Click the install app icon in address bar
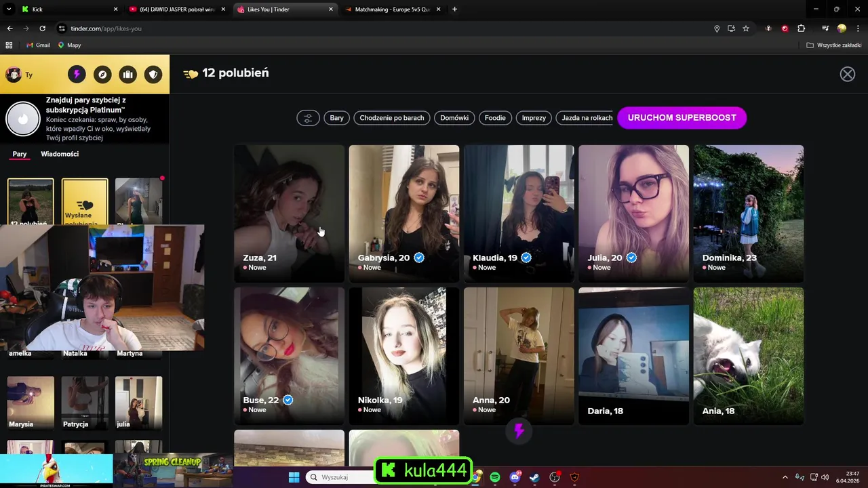Image resolution: width=868 pixels, height=488 pixels. 731,28
